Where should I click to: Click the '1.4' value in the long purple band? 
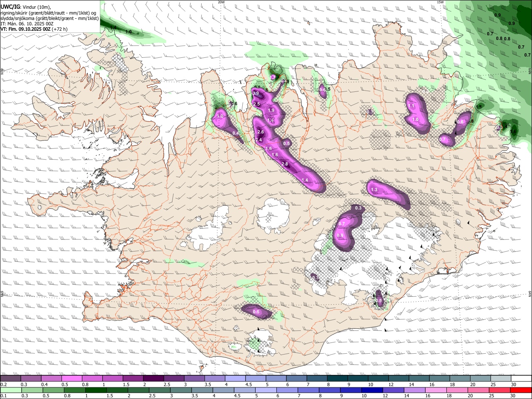point(305,180)
